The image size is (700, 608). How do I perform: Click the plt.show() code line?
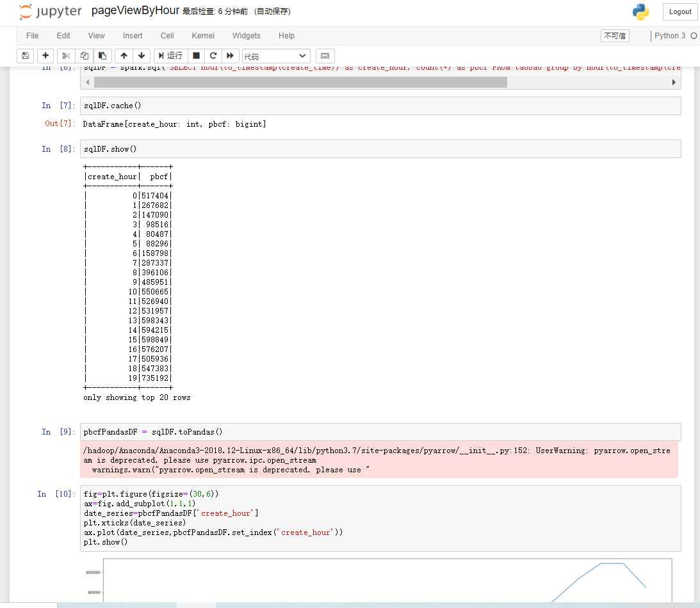click(106, 542)
